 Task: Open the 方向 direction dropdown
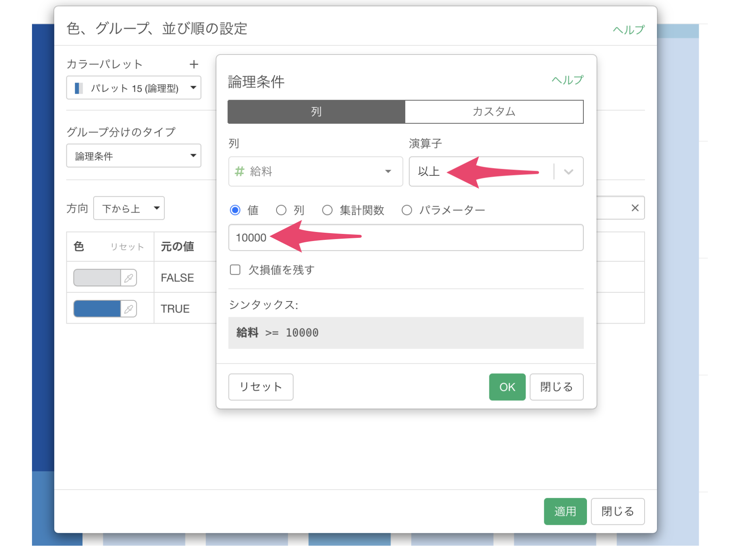(129, 208)
